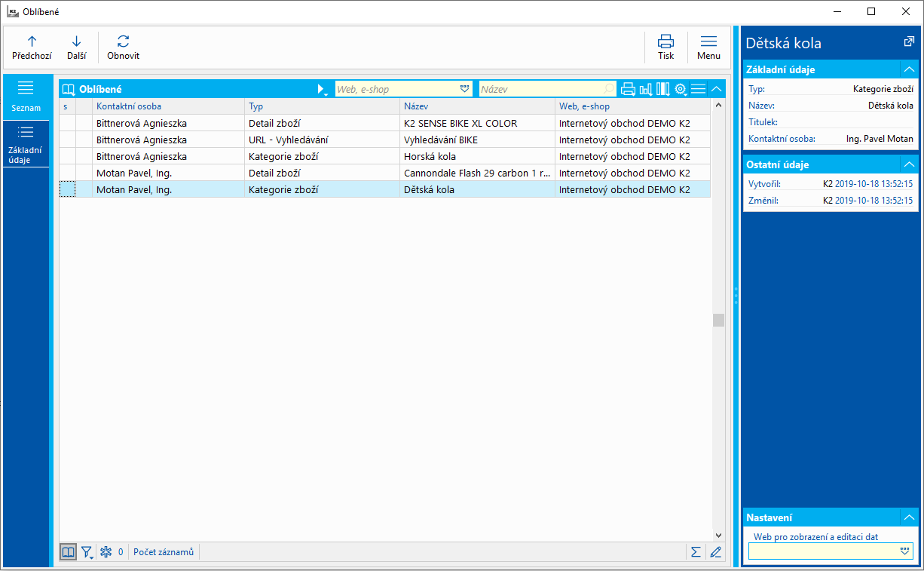Switch to the Seznam tab
The height and width of the screenshot is (571, 924).
[26, 97]
